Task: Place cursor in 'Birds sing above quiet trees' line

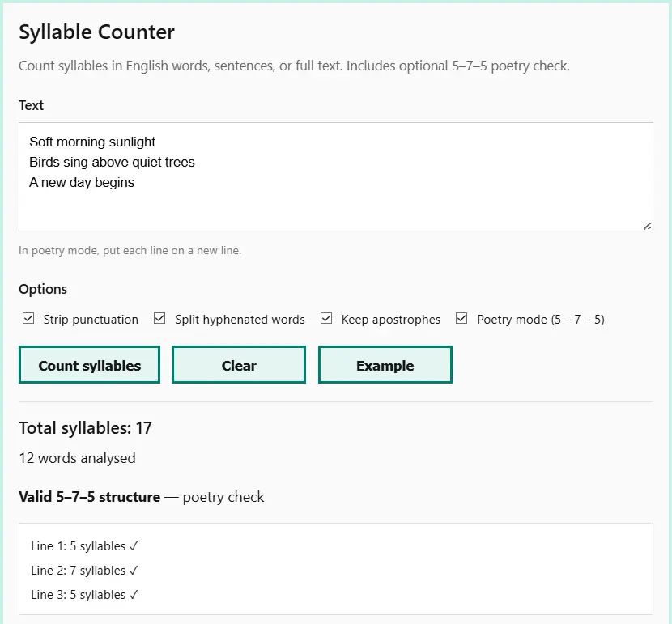Action: coord(112,162)
